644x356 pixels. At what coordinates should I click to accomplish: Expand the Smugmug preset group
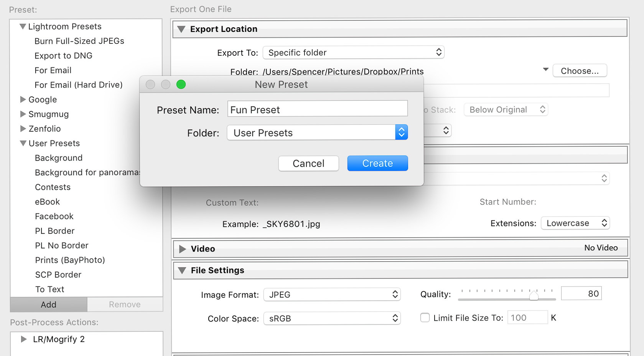pyautogui.click(x=23, y=114)
